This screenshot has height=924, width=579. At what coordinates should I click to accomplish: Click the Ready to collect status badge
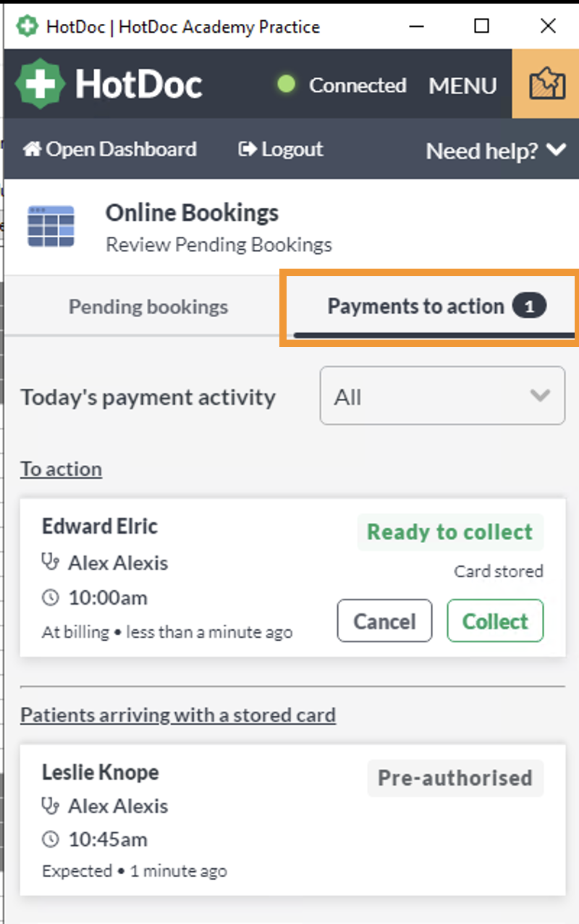[450, 532]
